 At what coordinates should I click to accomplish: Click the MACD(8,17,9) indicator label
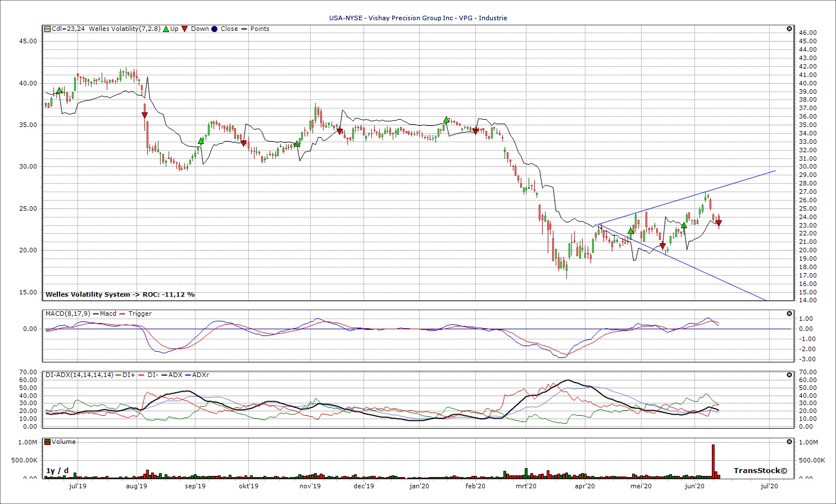(69, 314)
